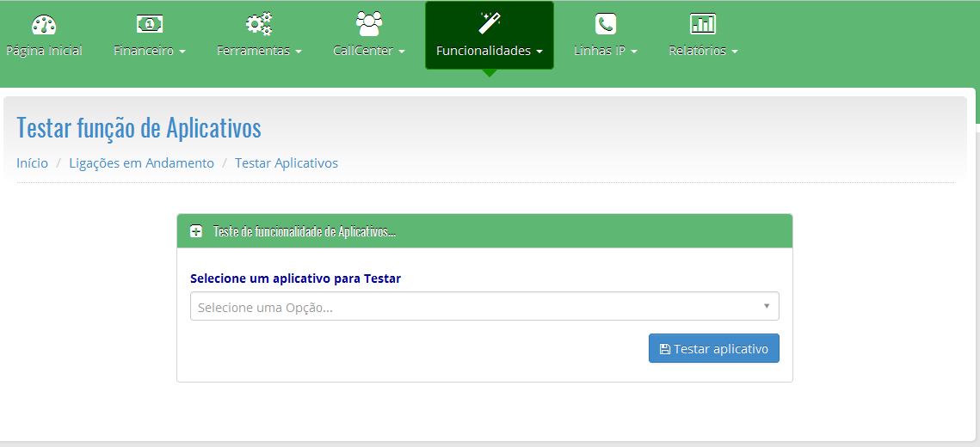980x447 pixels.
Task: Expand the Ferramentas menu
Action: coord(258,51)
